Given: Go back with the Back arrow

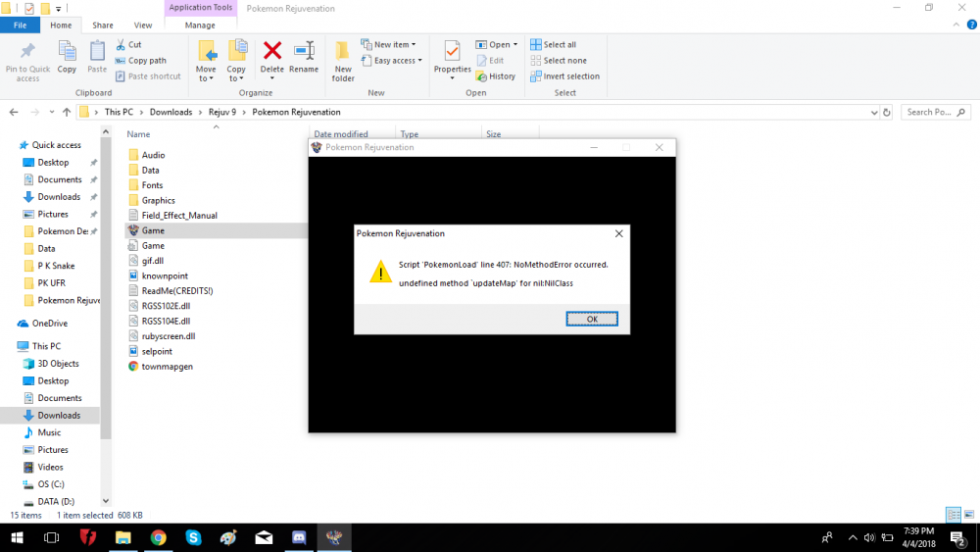Looking at the screenshot, I should pos(14,112).
